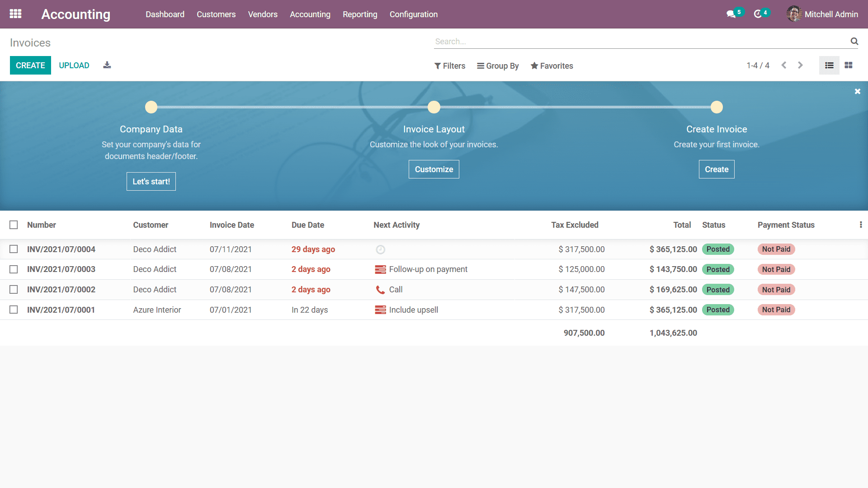Click the Call phone activity icon
Viewport: 868px width, 488px height.
tap(381, 290)
